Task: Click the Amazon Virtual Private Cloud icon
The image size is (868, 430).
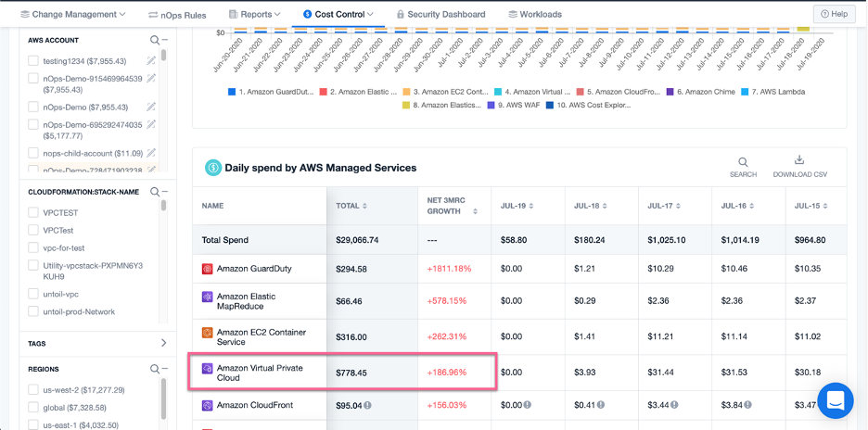Action: click(x=207, y=368)
